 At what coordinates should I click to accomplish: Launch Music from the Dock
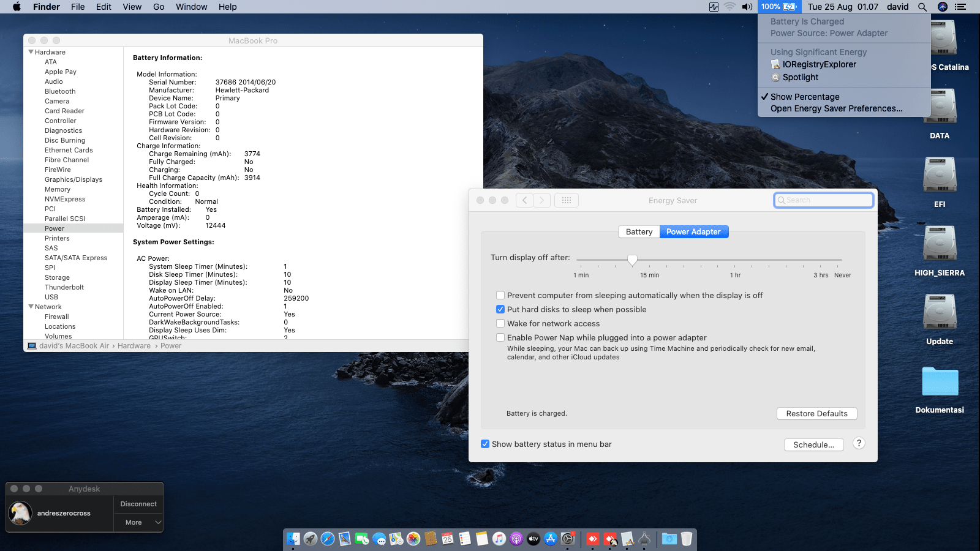coord(499,539)
